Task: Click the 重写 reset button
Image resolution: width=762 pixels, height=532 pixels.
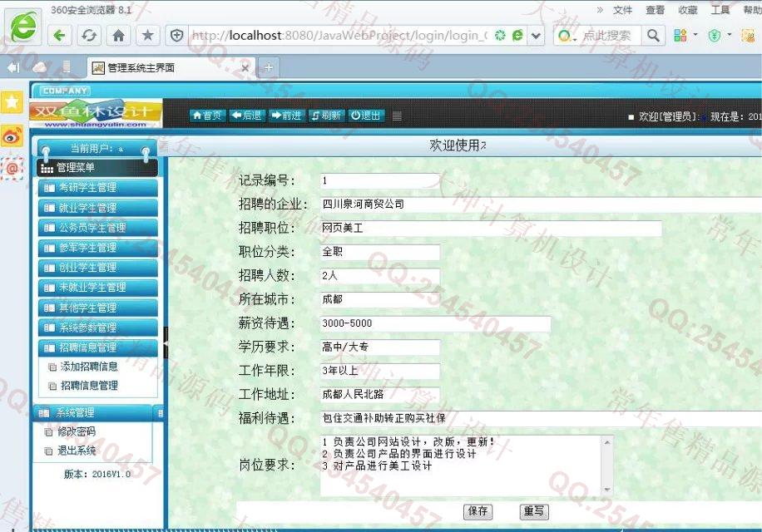Action: click(x=534, y=511)
